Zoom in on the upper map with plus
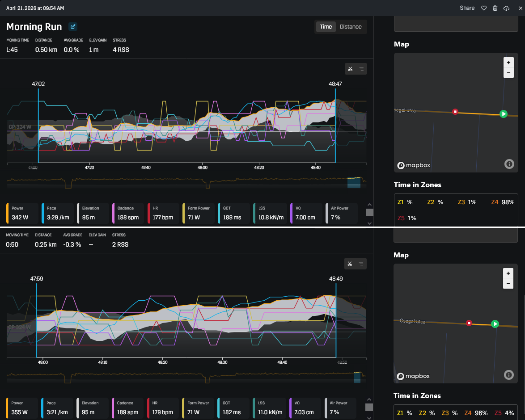The height and width of the screenshot is (420, 525). pyautogui.click(x=508, y=62)
